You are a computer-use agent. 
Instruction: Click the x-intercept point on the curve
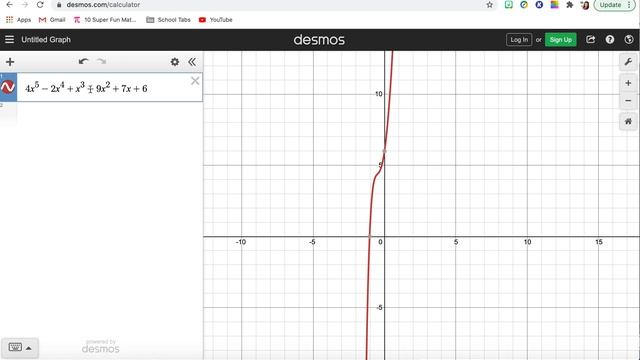point(370,236)
